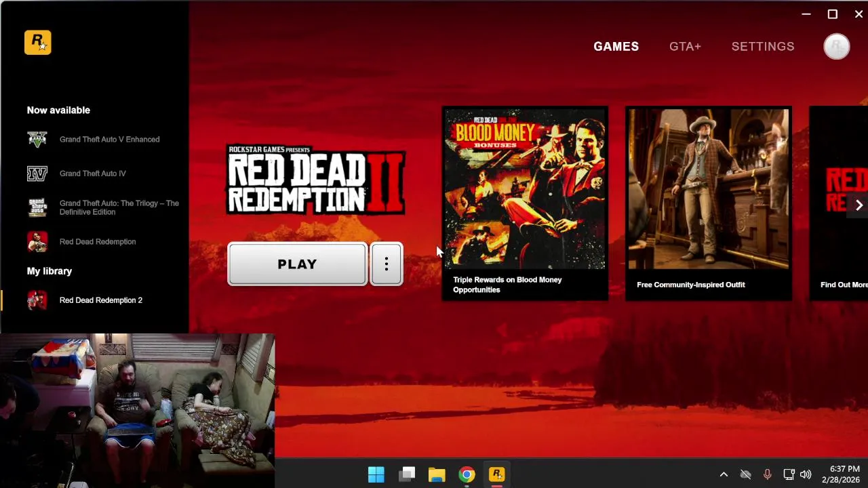Open Google Chrome from the taskbar
The height and width of the screenshot is (488, 868).
point(467,474)
